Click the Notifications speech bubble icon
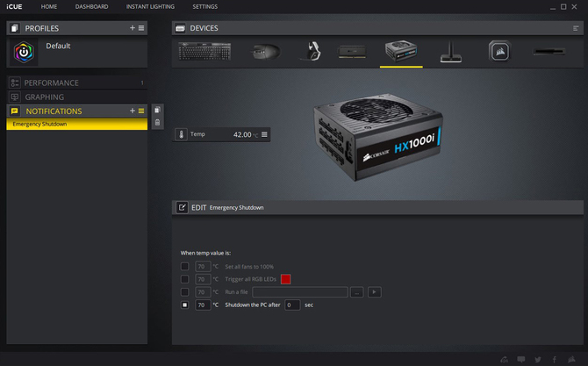 coord(15,111)
